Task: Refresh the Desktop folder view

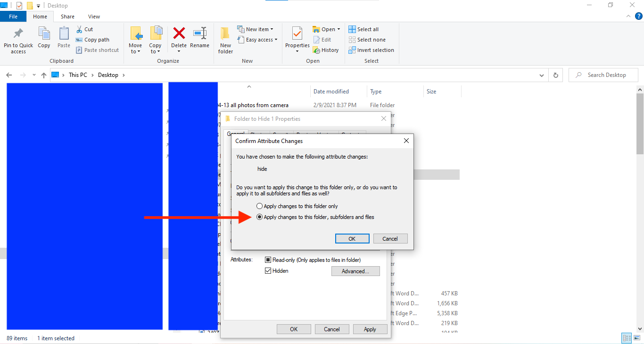Action: [x=556, y=75]
